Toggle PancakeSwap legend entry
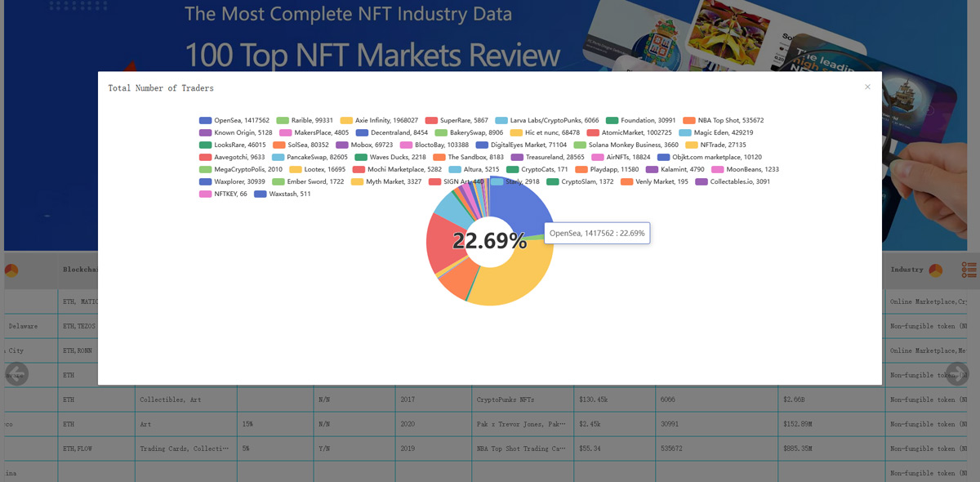980x482 pixels. point(310,157)
